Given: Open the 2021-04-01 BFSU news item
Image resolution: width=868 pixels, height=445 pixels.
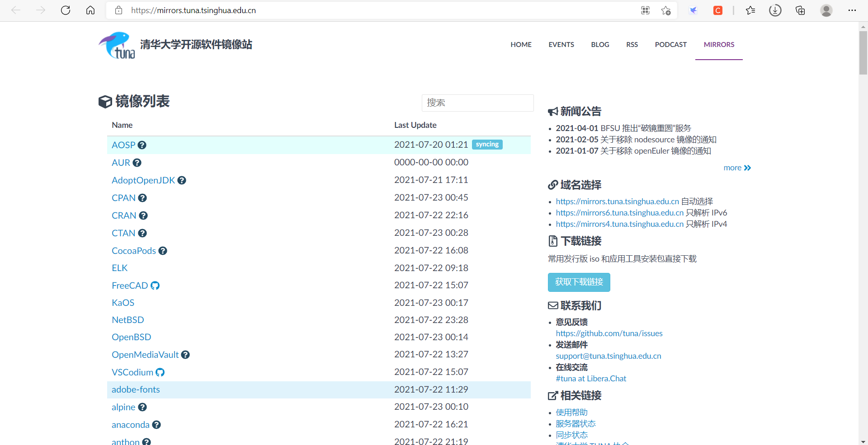Looking at the screenshot, I should (623, 128).
